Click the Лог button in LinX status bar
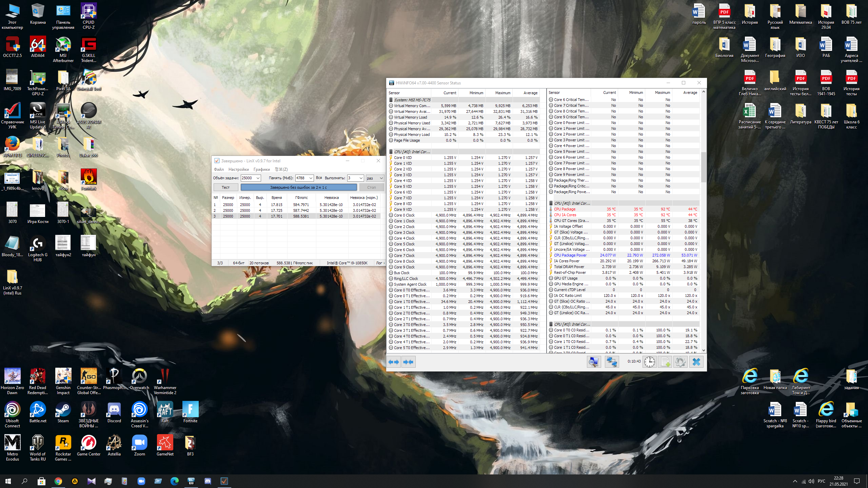The height and width of the screenshot is (488, 868). pyautogui.click(x=379, y=263)
